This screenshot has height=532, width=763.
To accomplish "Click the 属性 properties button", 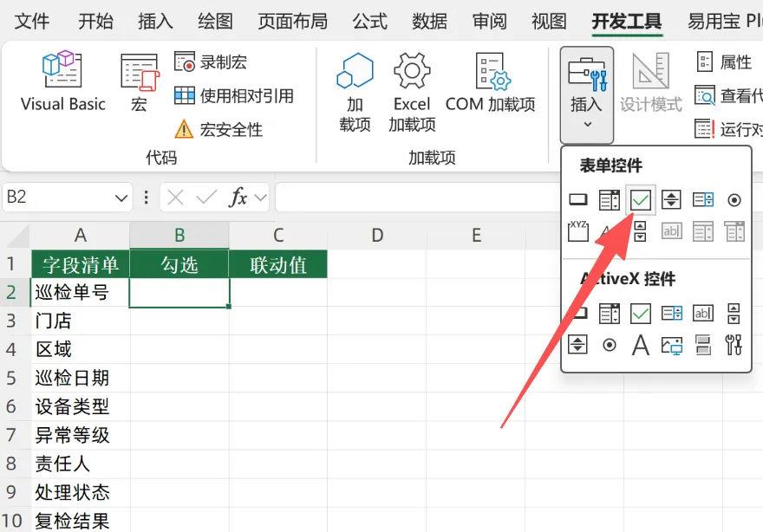I will tap(724, 62).
